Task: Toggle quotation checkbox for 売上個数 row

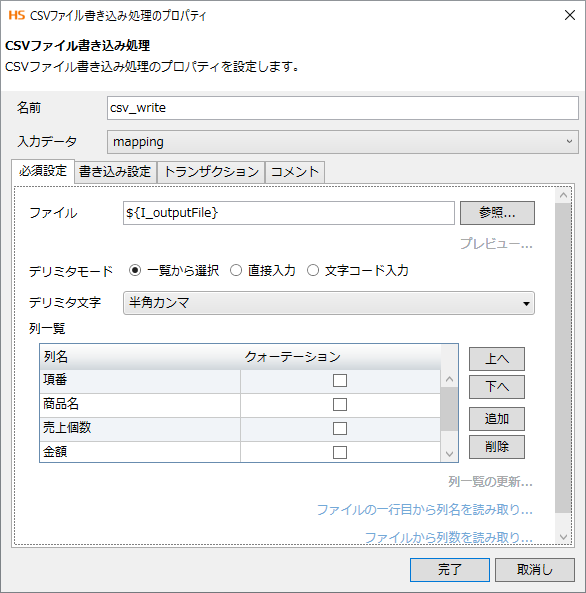Action: click(x=340, y=428)
